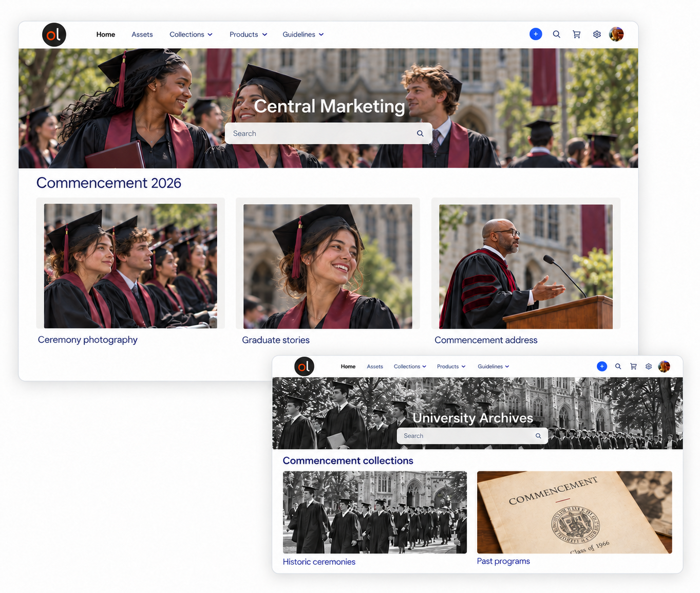This screenshot has width=700, height=593.
Task: Click blue plus add button in Central Marketing window
Action: tap(536, 34)
